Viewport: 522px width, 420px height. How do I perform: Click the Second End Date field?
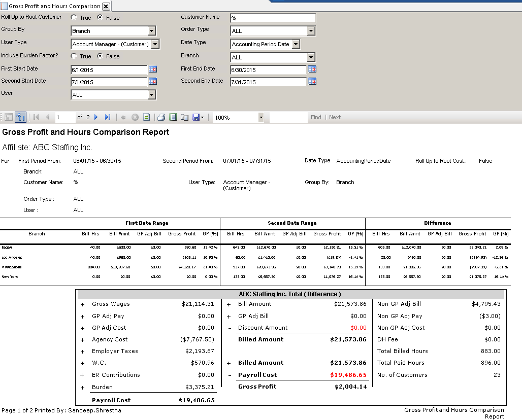tap(268, 82)
